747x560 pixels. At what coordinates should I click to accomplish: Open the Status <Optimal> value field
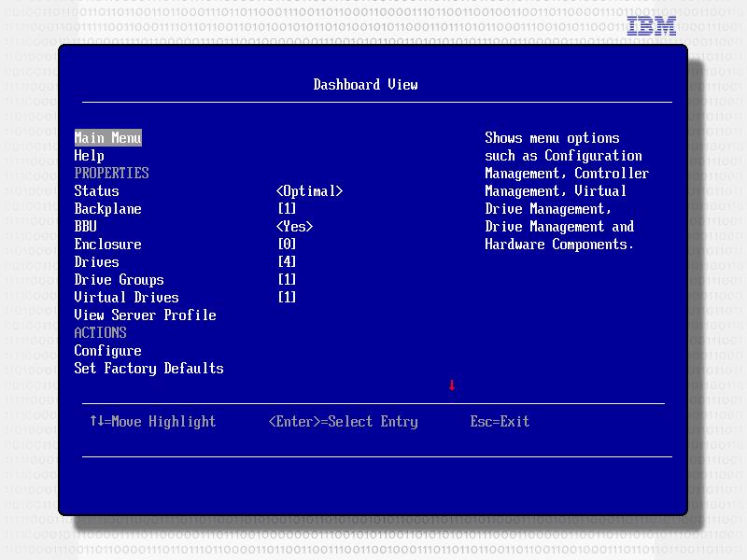309,191
